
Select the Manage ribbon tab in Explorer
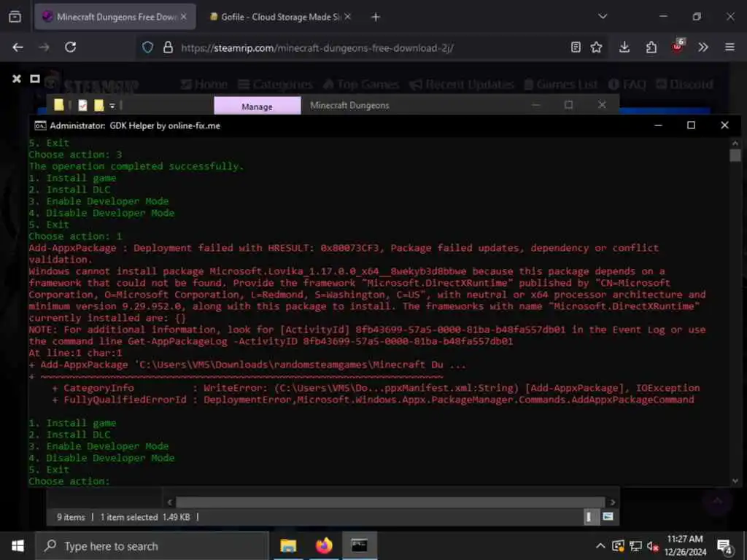pos(258,106)
